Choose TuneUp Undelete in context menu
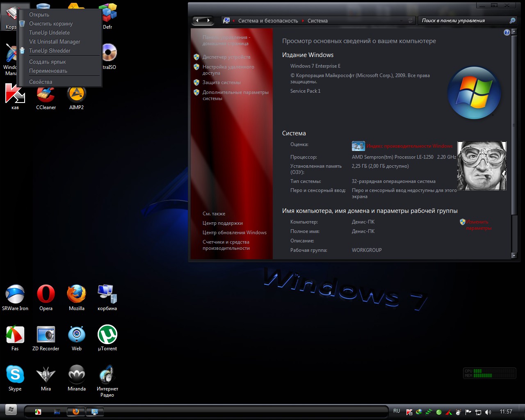This screenshot has width=525, height=420. 59,32
